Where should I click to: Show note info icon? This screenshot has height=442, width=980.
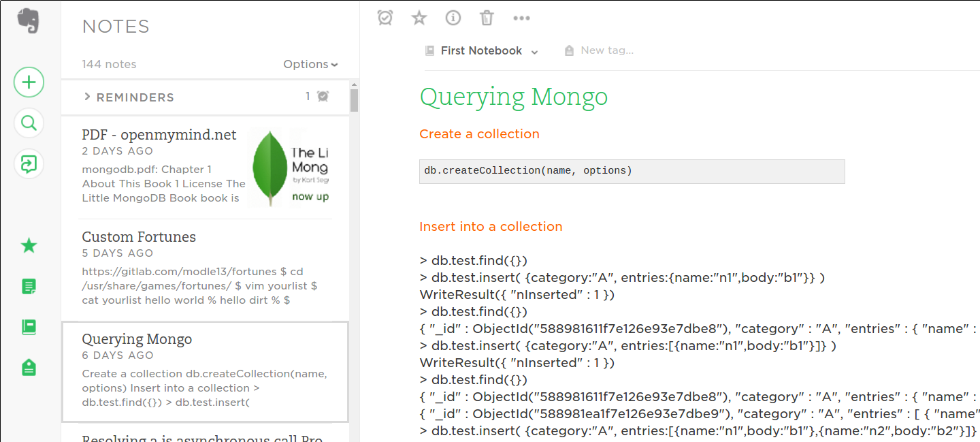[453, 18]
